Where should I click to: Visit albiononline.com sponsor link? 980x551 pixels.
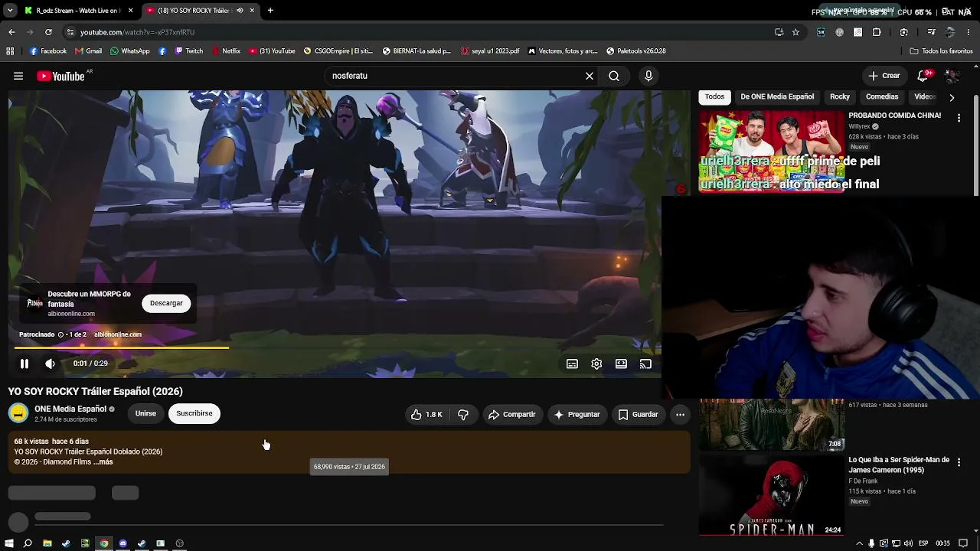point(118,334)
